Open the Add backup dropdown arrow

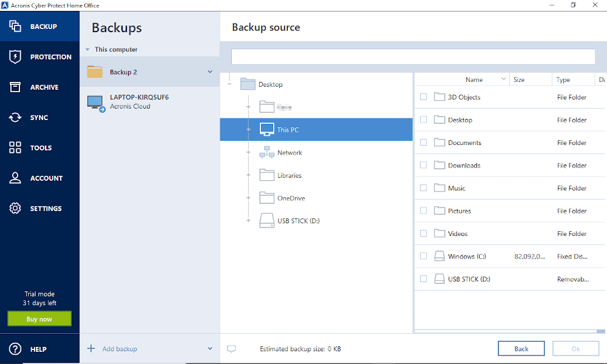(x=210, y=348)
